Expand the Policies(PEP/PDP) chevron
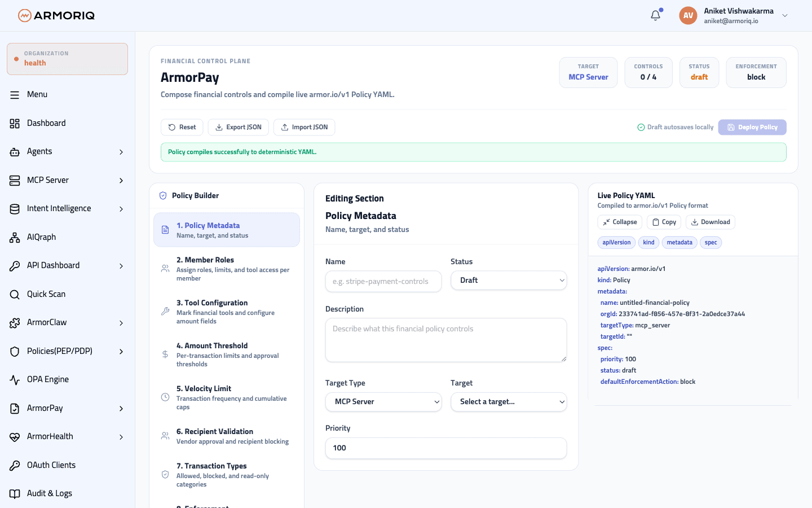This screenshot has width=812, height=508. tap(121, 351)
